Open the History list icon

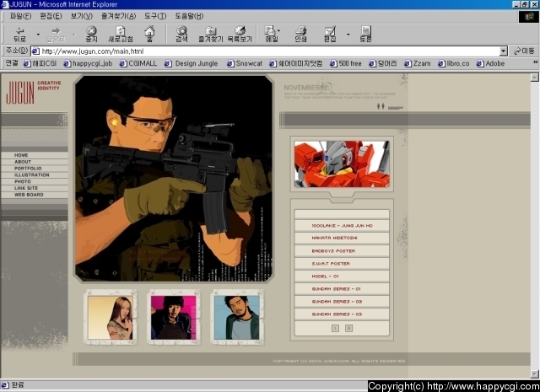[240, 34]
